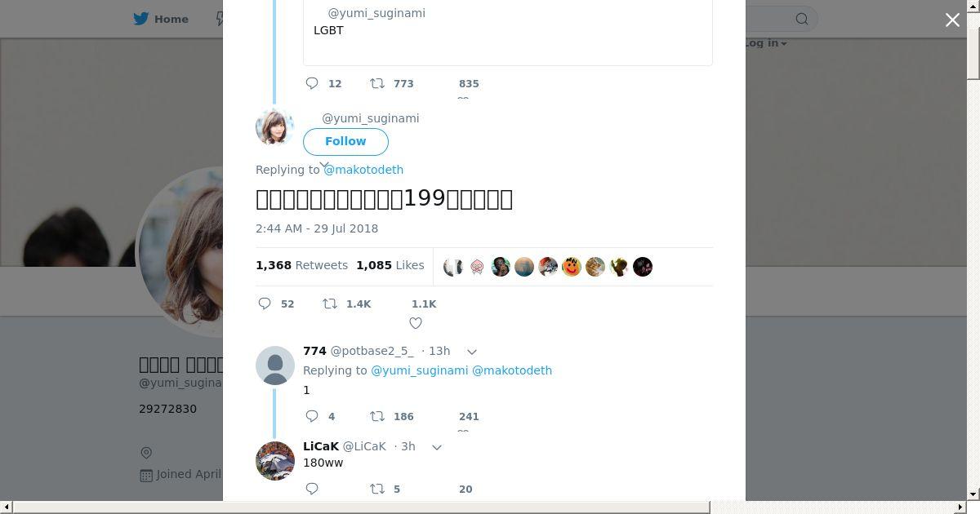Screen dimensions: 980x514
Task: Like the main tweet with heart icon
Action: 416,323
